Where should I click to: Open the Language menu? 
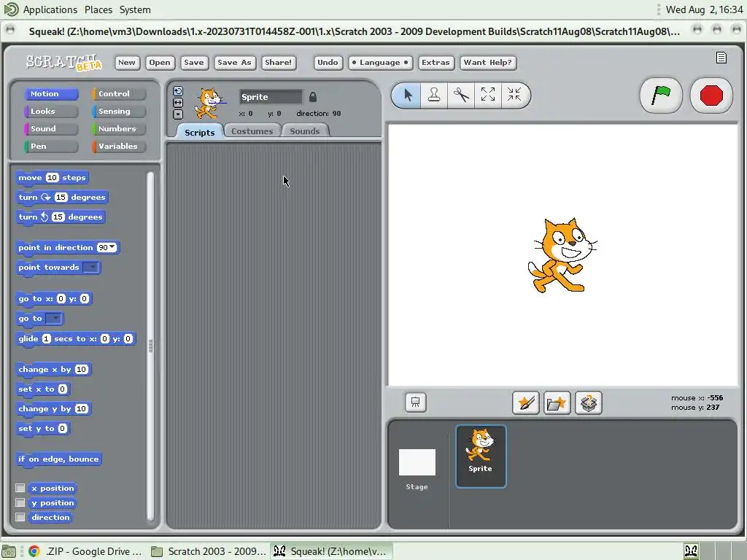coord(379,63)
